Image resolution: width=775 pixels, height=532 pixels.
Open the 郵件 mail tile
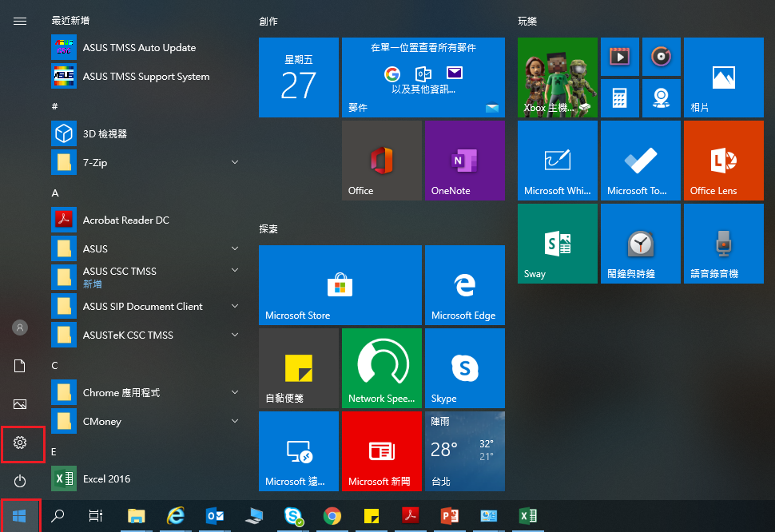click(x=423, y=77)
